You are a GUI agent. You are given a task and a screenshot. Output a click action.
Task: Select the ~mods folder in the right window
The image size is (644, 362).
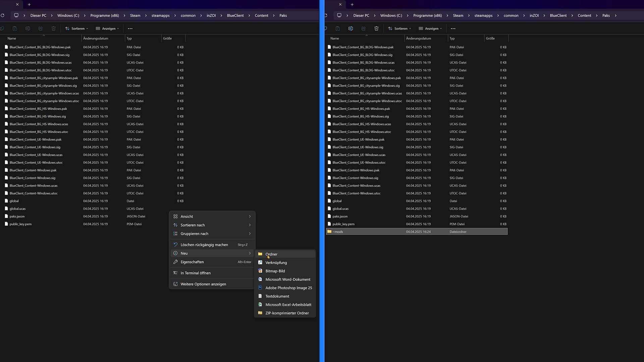tap(338, 232)
